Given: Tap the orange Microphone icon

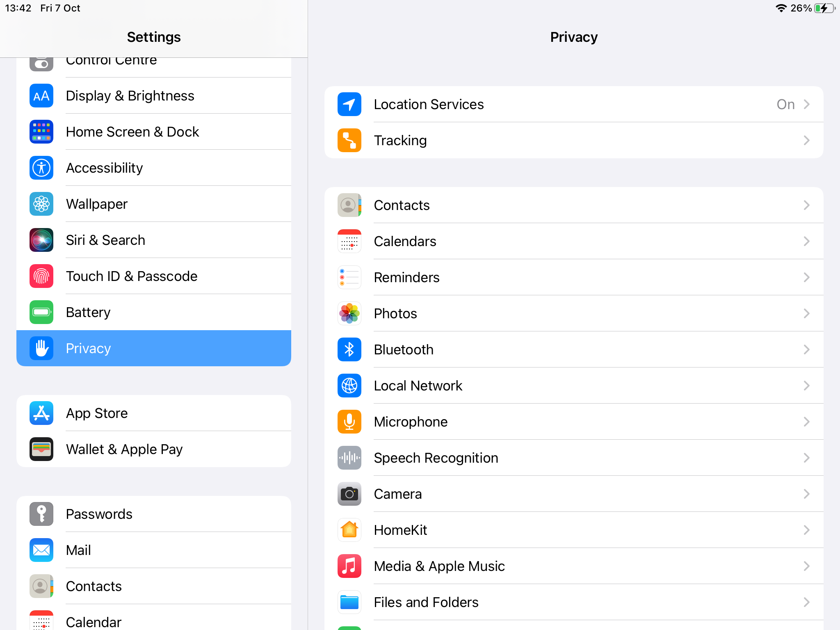Looking at the screenshot, I should (x=349, y=422).
